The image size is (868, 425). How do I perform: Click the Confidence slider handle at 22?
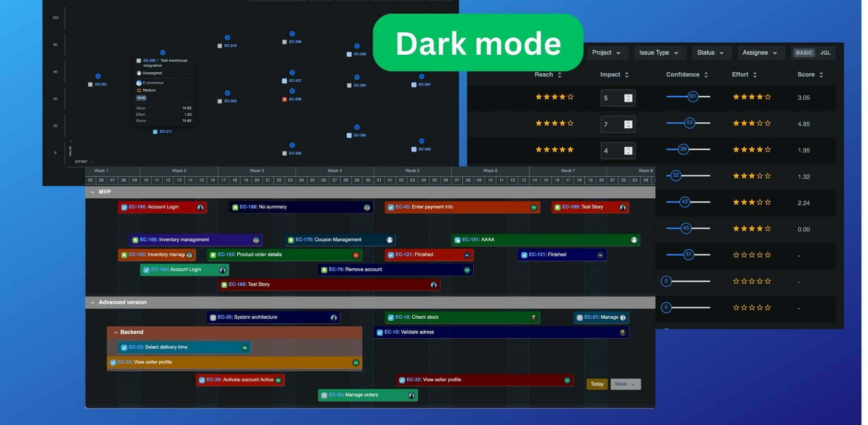click(x=676, y=176)
